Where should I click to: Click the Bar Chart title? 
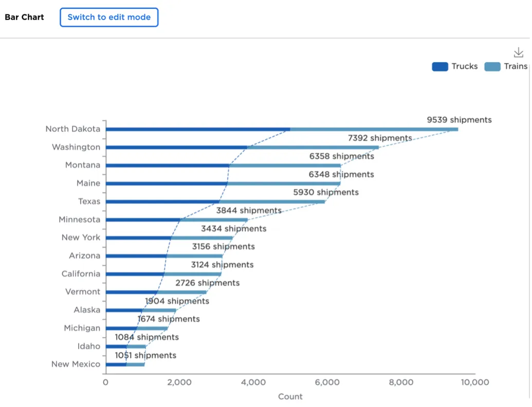click(24, 17)
